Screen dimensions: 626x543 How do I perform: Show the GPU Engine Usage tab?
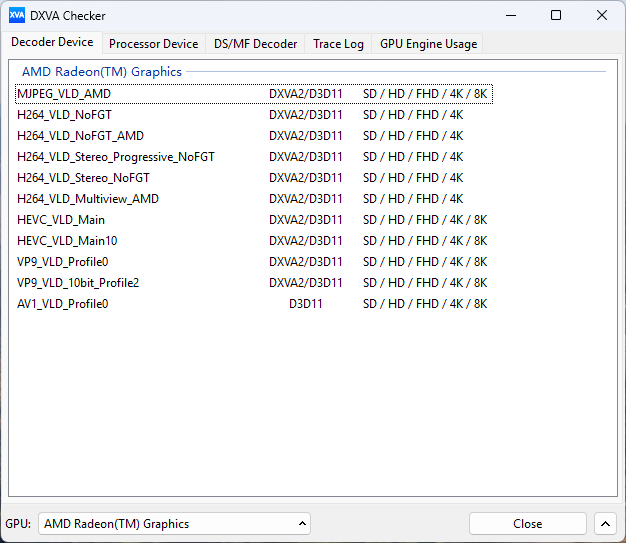click(428, 44)
